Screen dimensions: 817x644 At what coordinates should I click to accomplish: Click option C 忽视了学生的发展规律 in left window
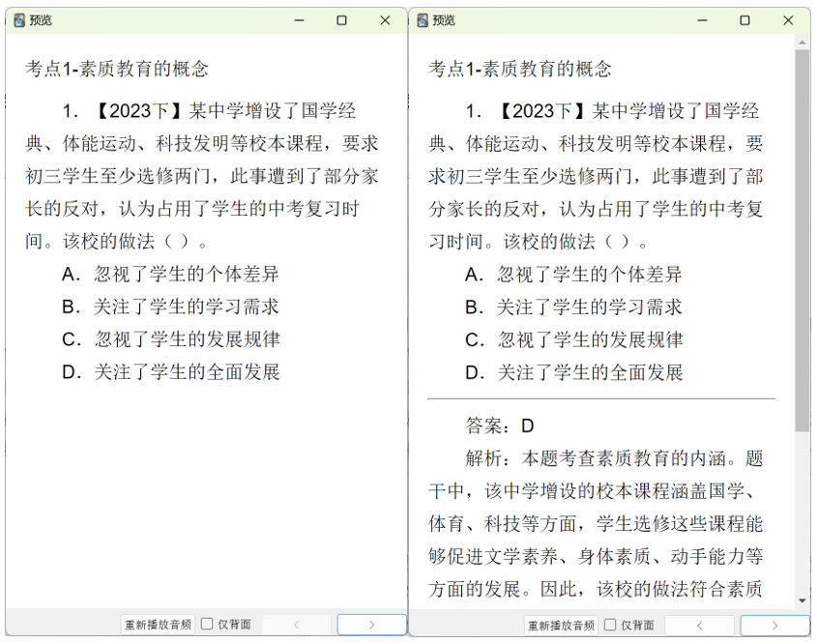(x=170, y=339)
